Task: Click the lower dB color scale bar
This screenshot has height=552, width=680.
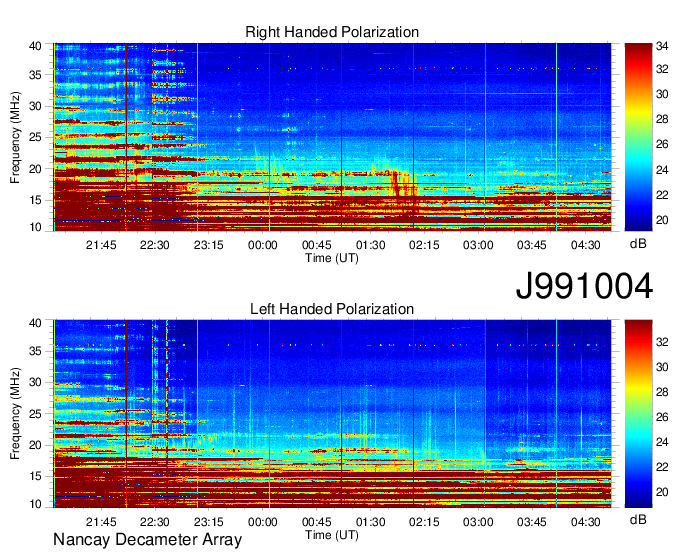Action: (638, 414)
